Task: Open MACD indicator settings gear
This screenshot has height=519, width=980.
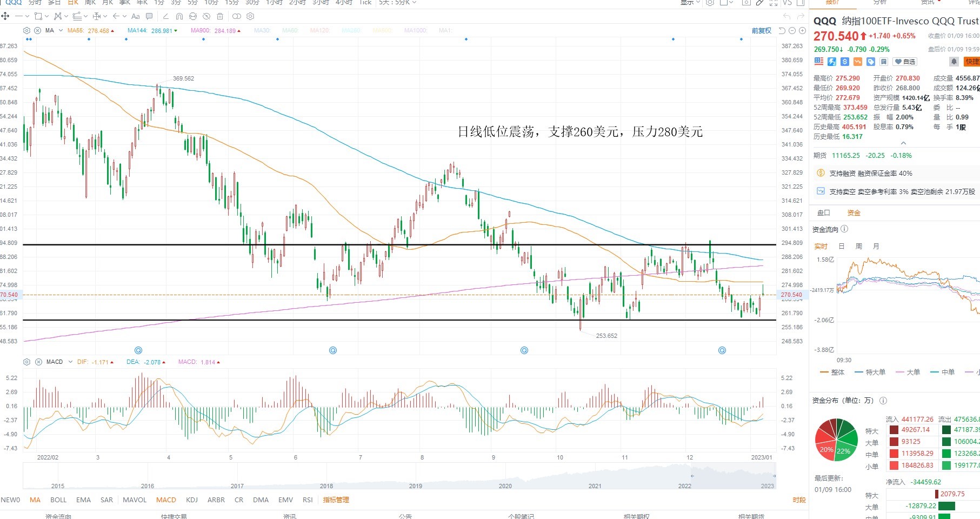Action: (x=27, y=362)
